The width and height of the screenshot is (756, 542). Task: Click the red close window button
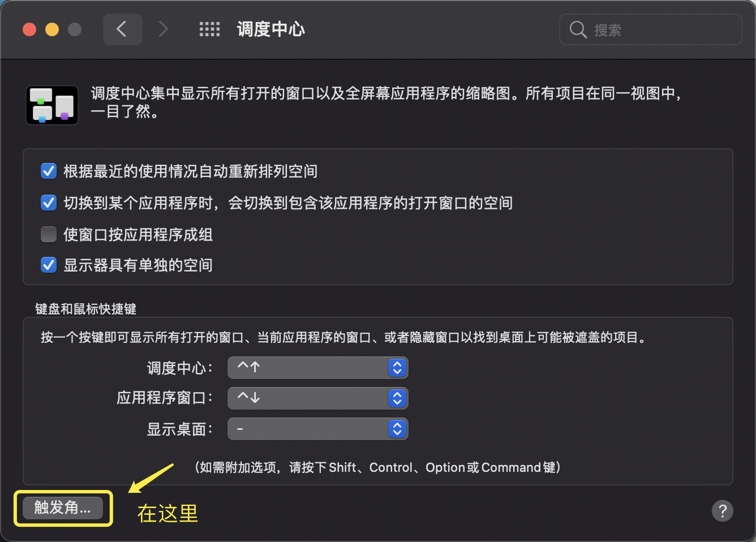click(x=29, y=29)
